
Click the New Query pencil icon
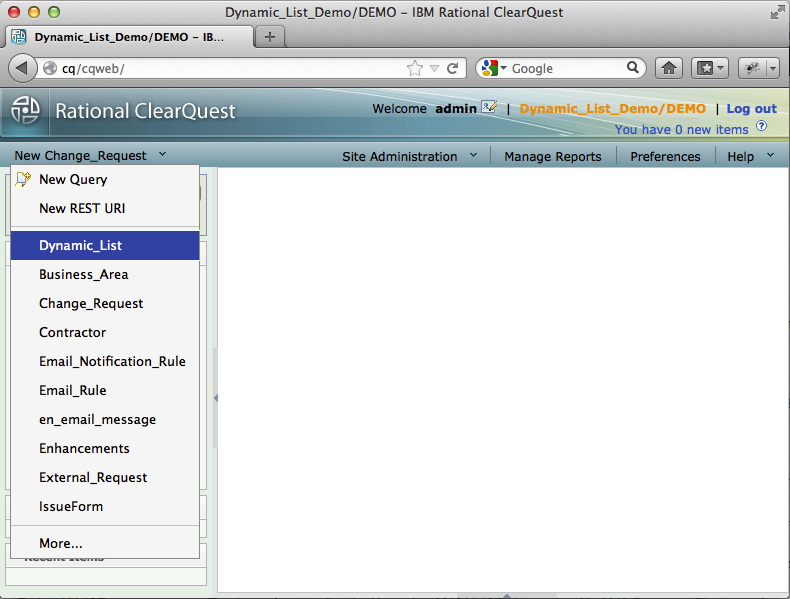point(23,179)
